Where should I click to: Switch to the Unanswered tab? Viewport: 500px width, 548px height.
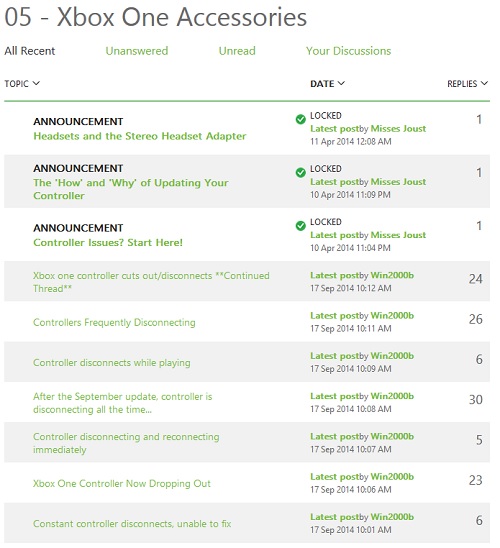tap(137, 51)
